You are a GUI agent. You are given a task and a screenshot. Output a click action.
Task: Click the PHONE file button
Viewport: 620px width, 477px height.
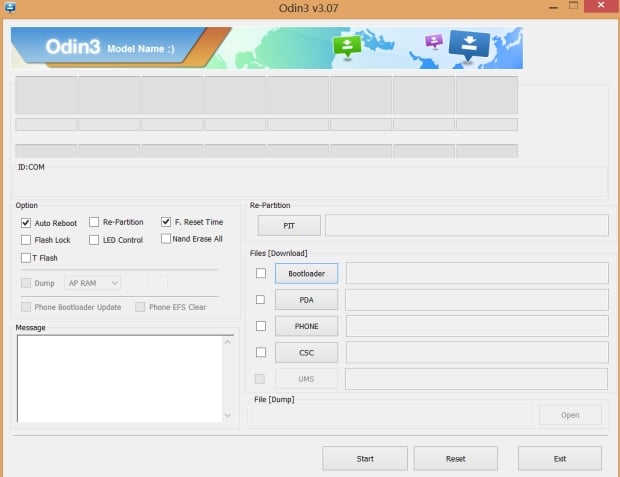tap(306, 326)
